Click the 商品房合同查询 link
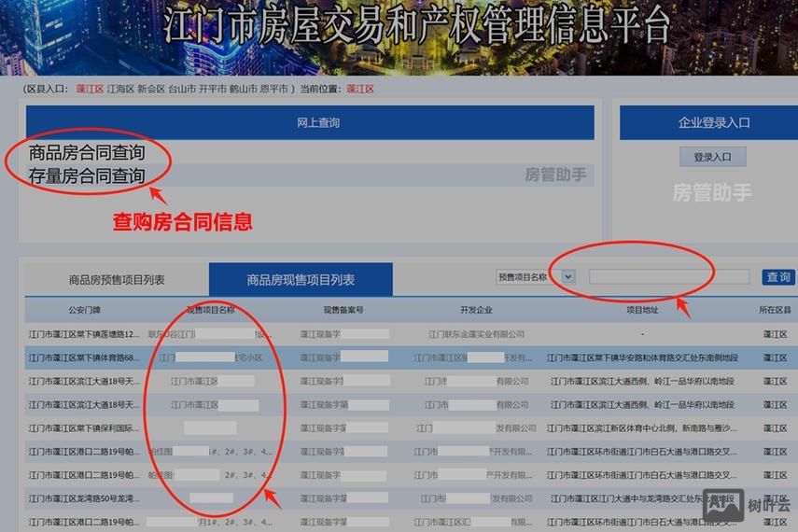 click(87, 152)
